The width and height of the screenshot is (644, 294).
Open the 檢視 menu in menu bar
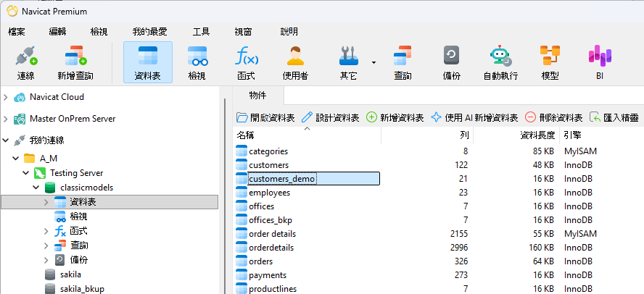point(99,32)
